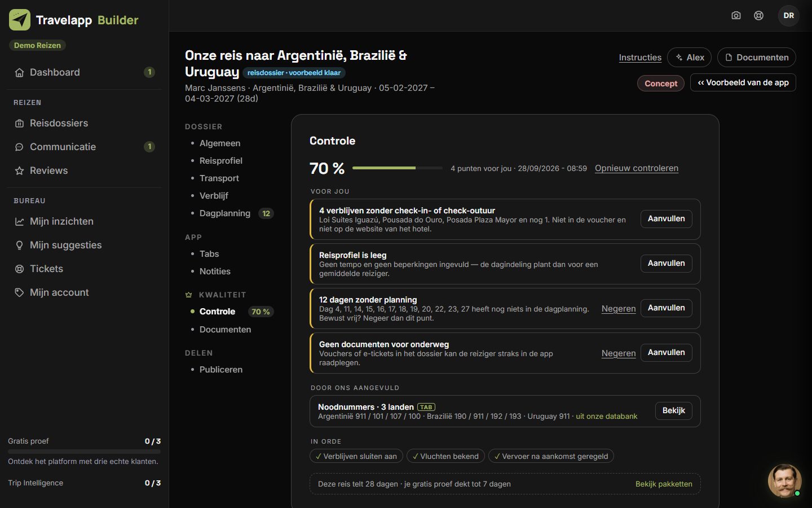Click the 70 % Controle progress bar
The image size is (812, 508).
(398, 168)
